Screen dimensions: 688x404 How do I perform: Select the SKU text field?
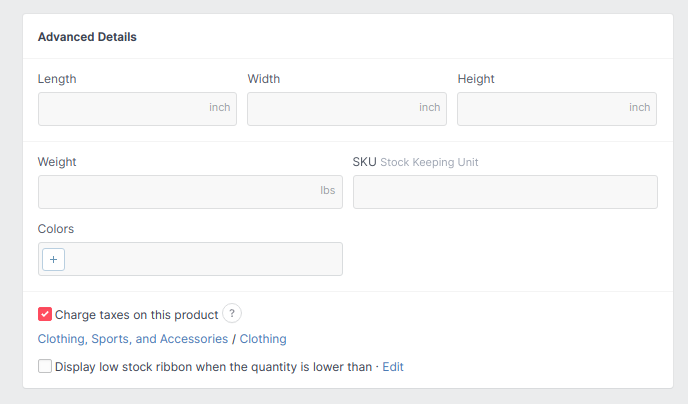505,191
